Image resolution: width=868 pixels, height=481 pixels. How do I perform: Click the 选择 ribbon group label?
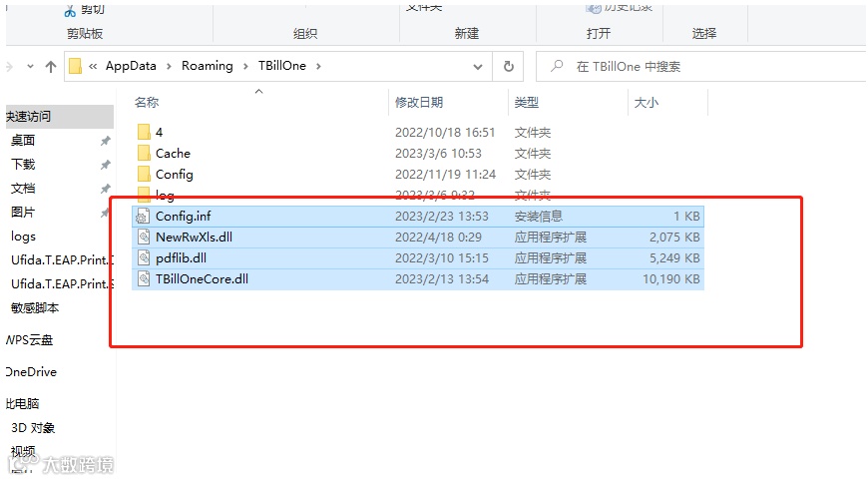point(704,33)
